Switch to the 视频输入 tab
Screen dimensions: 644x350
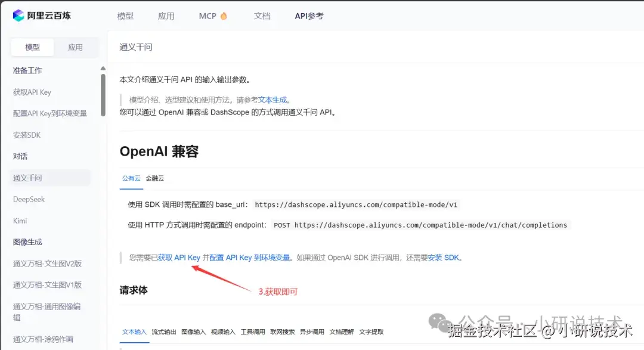coord(223,332)
